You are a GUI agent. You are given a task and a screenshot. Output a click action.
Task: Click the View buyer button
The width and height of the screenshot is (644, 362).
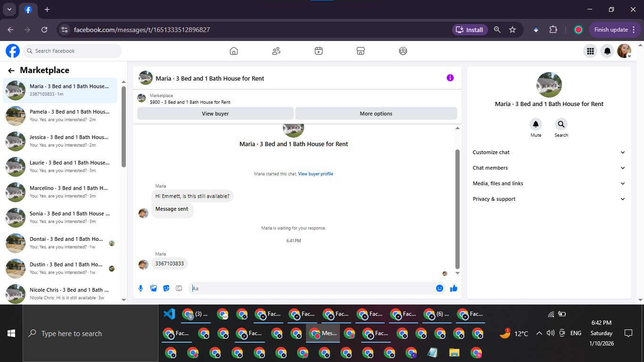[x=215, y=113]
